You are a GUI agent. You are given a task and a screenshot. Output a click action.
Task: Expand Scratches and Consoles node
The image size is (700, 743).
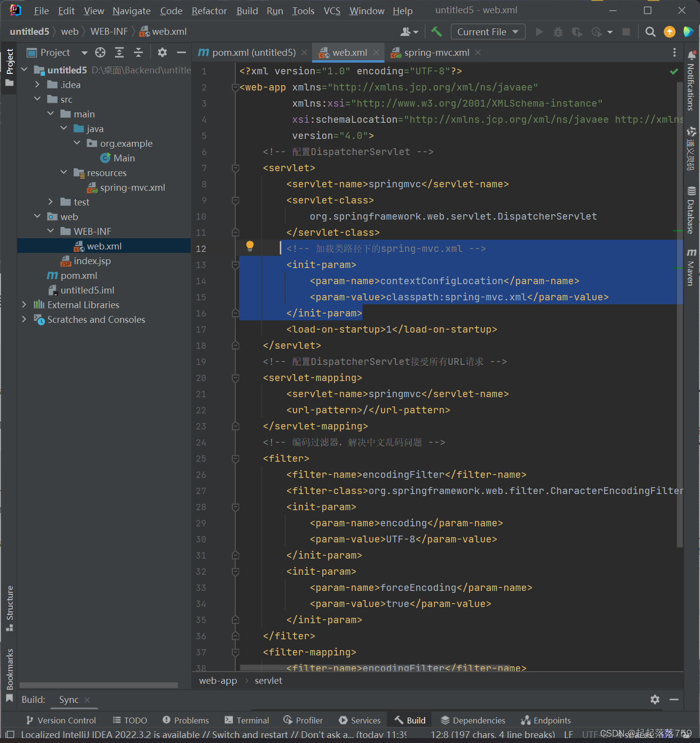[x=24, y=319]
